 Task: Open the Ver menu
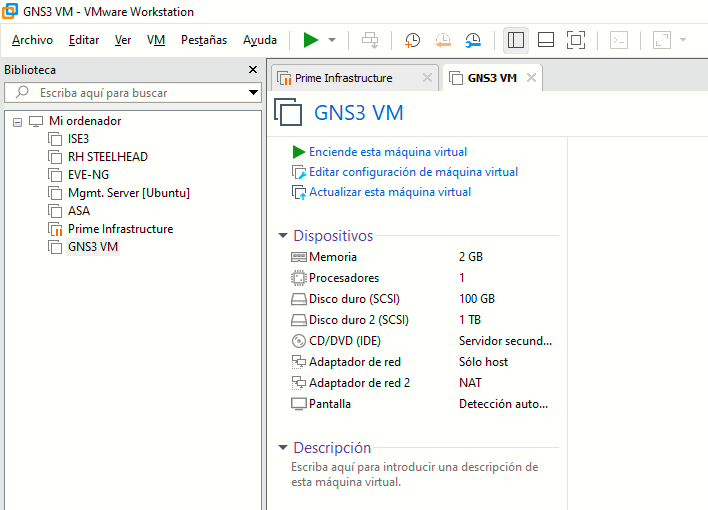pyautogui.click(x=123, y=40)
